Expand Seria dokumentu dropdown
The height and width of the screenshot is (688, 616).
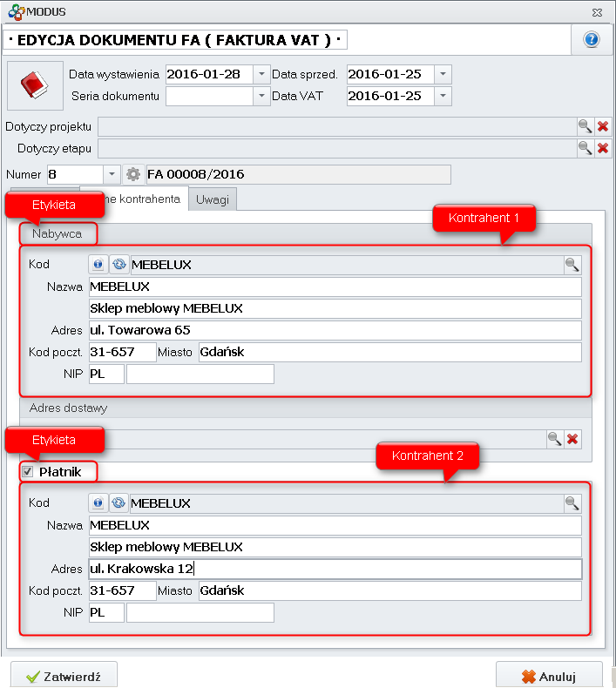(x=261, y=96)
